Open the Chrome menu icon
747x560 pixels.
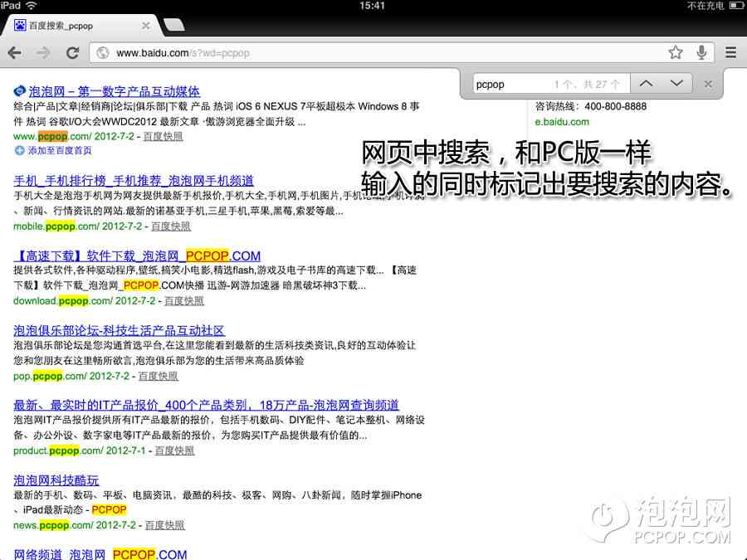pos(730,53)
